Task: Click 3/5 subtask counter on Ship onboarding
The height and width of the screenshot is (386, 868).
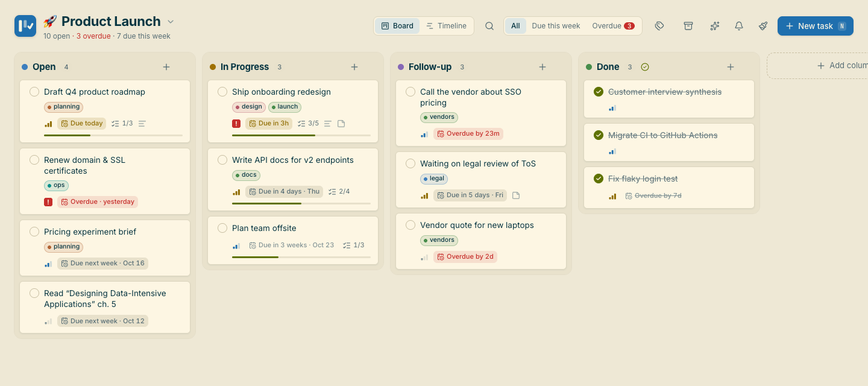Action: (308, 124)
